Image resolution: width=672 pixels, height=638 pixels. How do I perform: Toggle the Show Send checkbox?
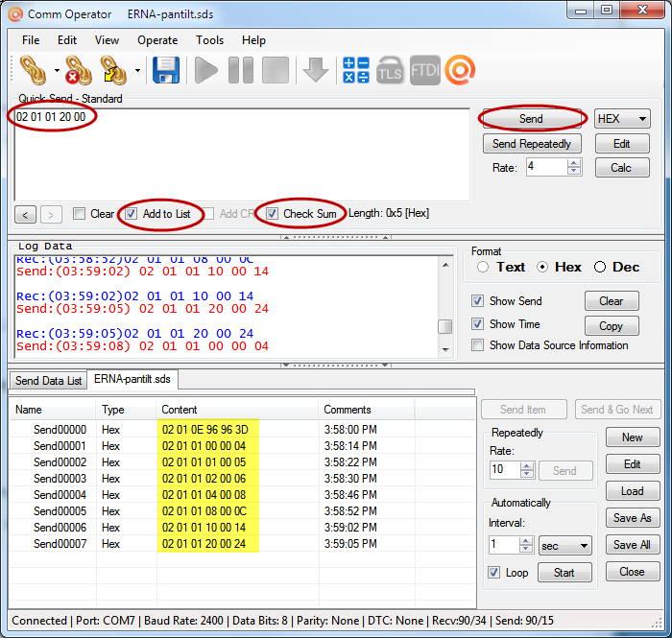[x=477, y=300]
